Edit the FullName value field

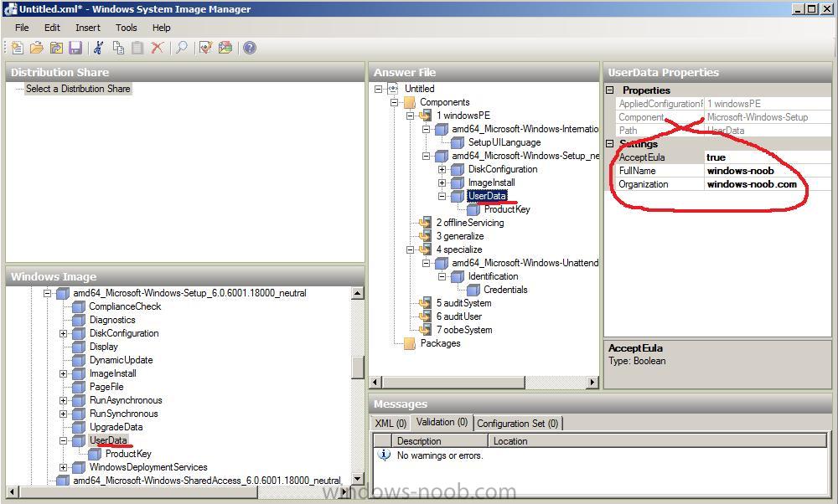coord(768,171)
